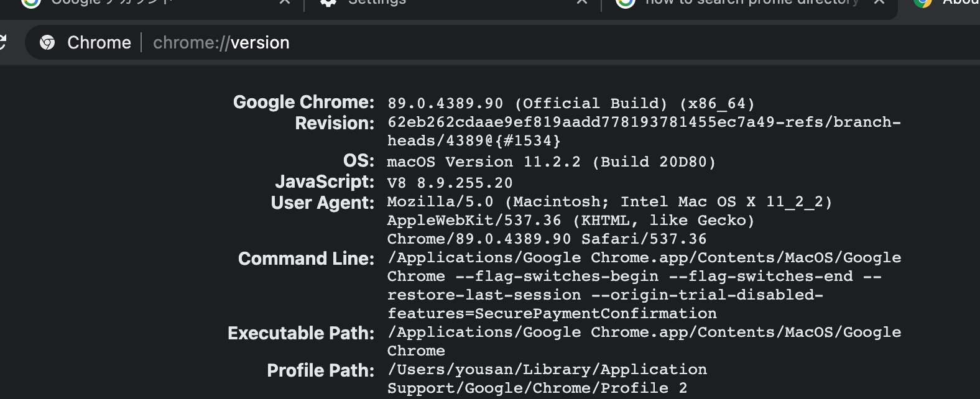The width and height of the screenshot is (980, 399).
Task: Click the Google Chrome: label
Action: pyautogui.click(x=304, y=102)
